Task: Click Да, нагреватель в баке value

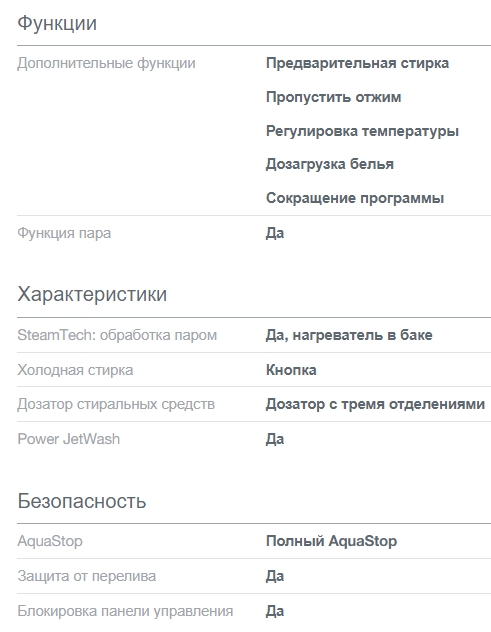Action: [349, 335]
